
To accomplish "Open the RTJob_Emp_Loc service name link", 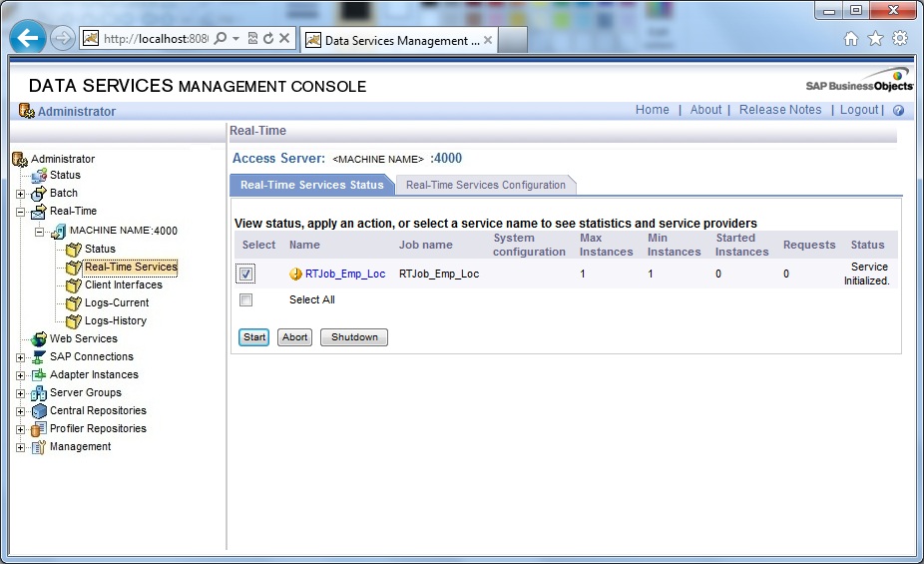I will point(345,275).
